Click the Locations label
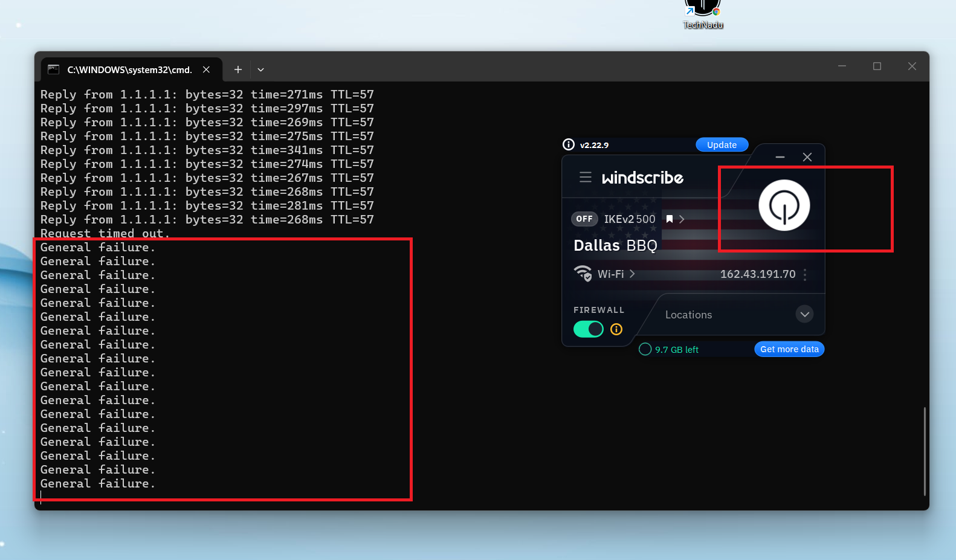The height and width of the screenshot is (560, 956). tap(688, 315)
